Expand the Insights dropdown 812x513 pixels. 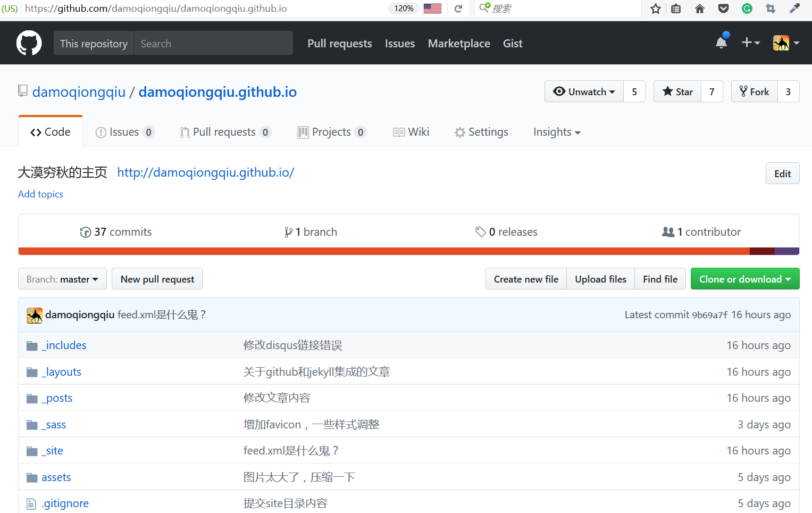pyautogui.click(x=557, y=132)
